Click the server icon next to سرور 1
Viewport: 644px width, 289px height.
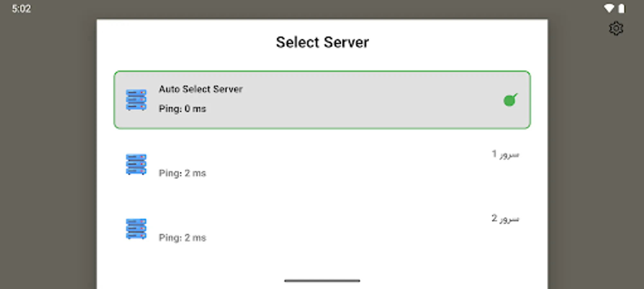[x=136, y=164]
